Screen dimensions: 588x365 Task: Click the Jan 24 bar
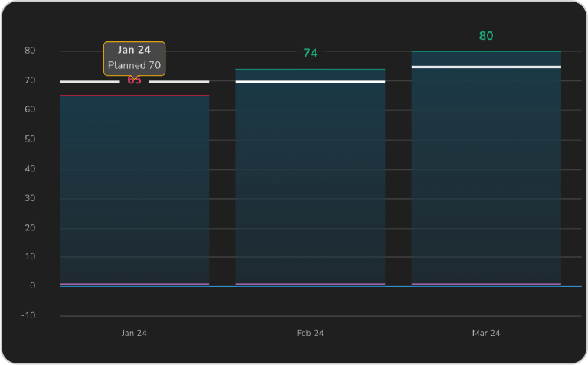pyautogui.click(x=134, y=191)
